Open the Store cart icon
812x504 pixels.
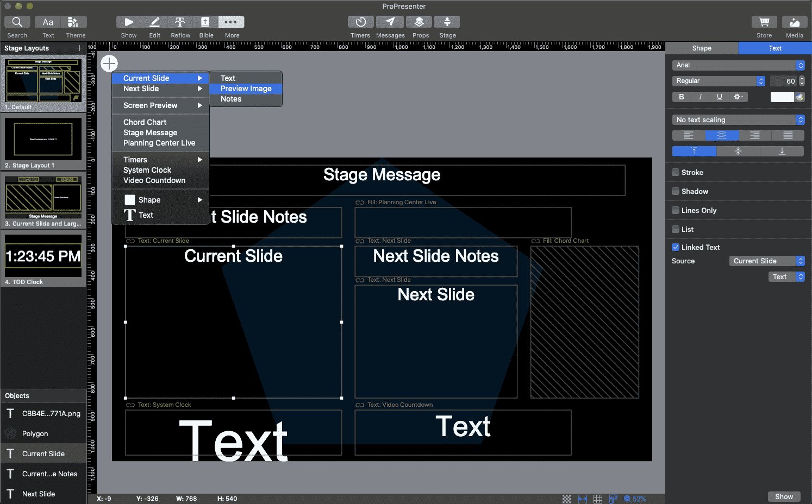pos(764,22)
